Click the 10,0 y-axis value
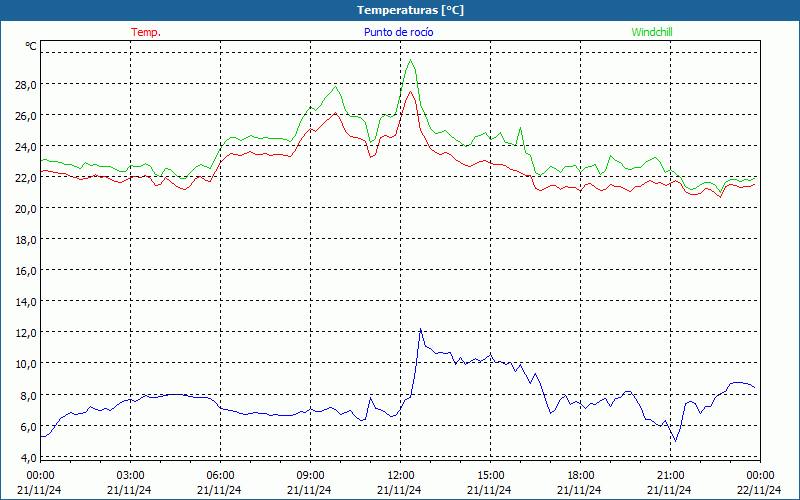 coord(26,364)
